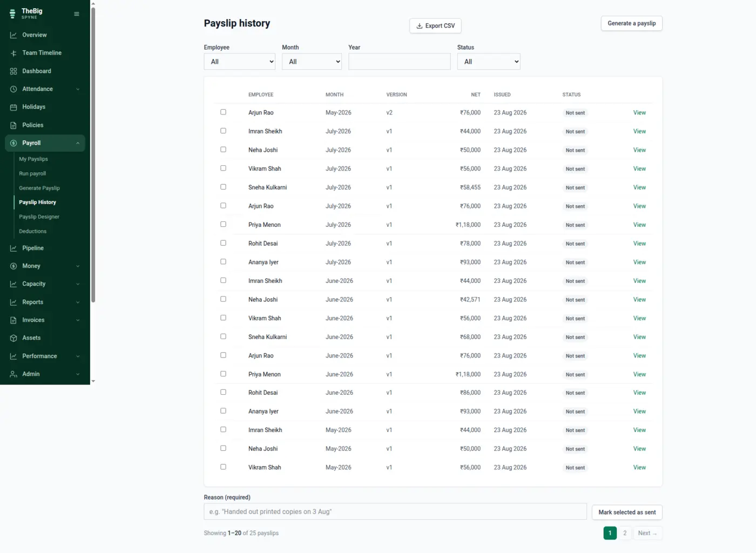Click the Pipeline chart icon
The height and width of the screenshot is (553, 756).
tap(13, 248)
